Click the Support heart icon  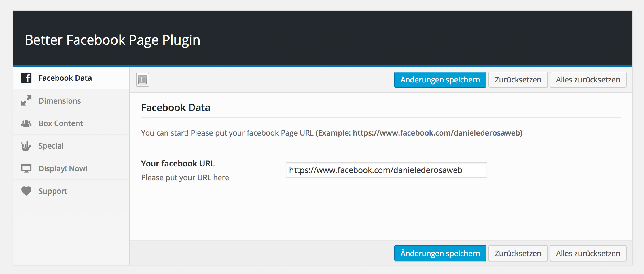tap(26, 191)
